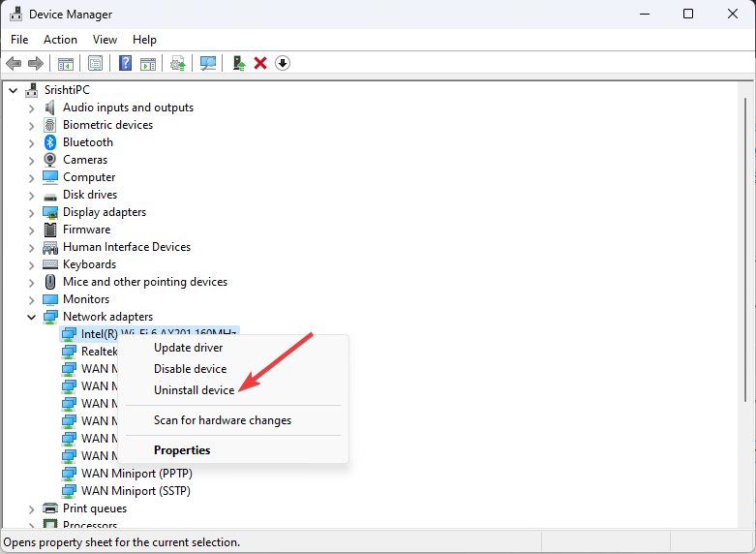The image size is (756, 554).
Task: Select the Print queues printer icon
Action: coord(50,508)
